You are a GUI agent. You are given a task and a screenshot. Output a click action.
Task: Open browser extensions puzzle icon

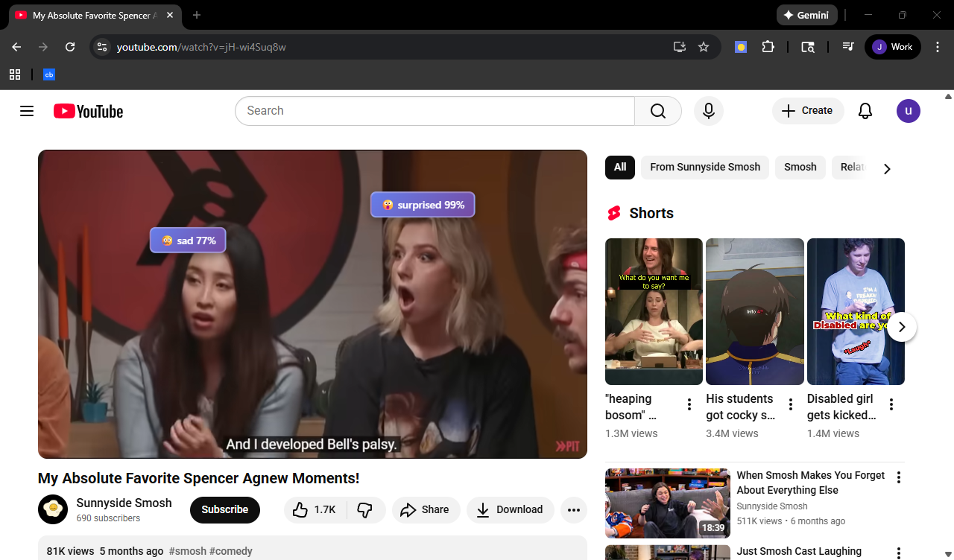pyautogui.click(x=768, y=46)
